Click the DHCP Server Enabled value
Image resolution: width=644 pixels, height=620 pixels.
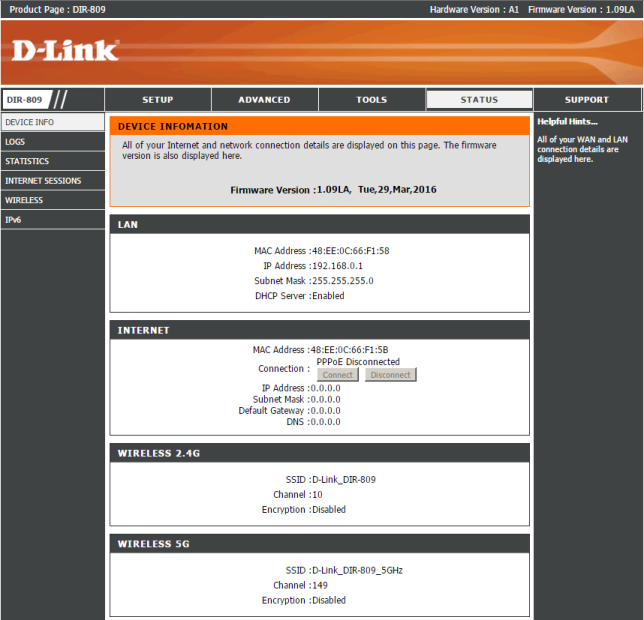[328, 296]
